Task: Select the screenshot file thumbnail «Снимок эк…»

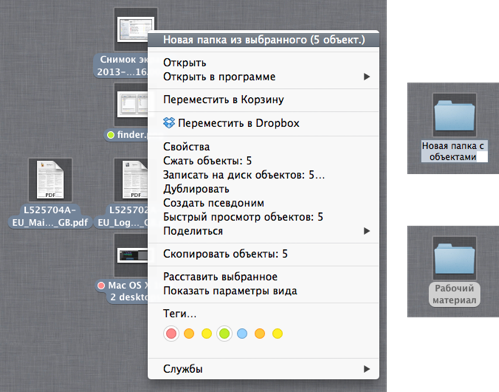Action: [x=132, y=29]
